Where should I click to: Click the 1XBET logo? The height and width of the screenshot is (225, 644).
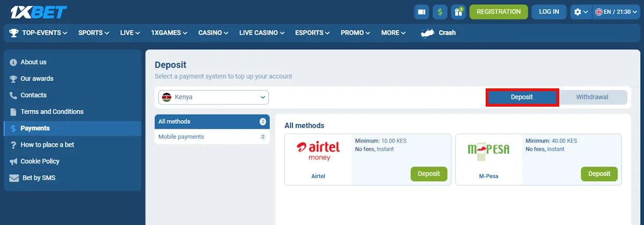(38, 11)
